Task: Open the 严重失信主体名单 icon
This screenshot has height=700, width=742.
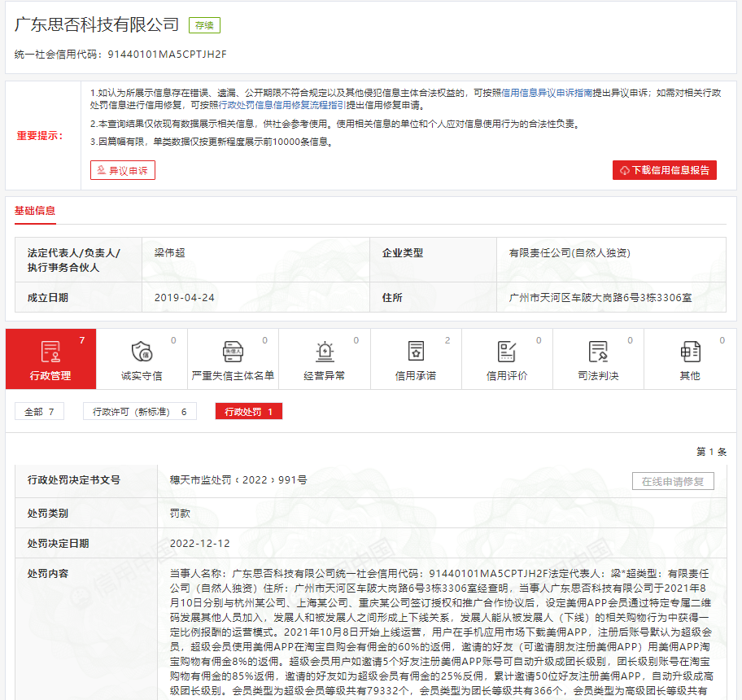Action: (x=234, y=352)
